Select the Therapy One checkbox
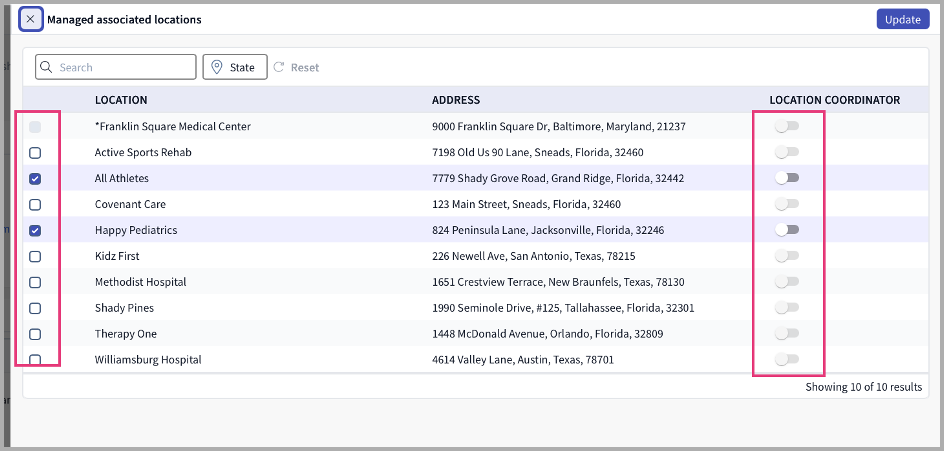944x452 pixels. click(35, 335)
